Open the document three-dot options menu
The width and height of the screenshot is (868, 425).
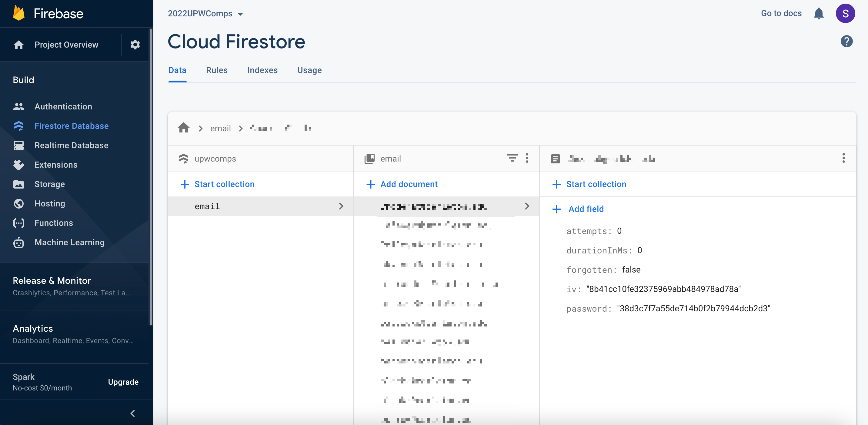843,158
